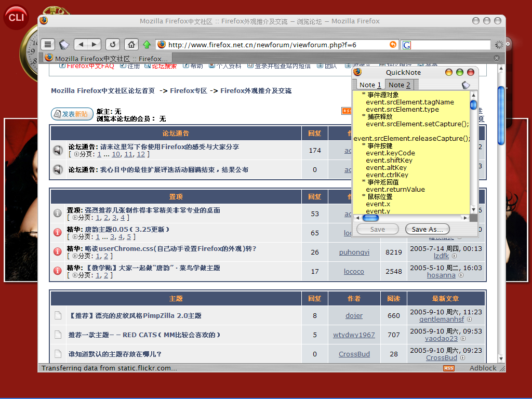Open the Firefox中文FAQ link
The width and height of the screenshot is (532, 399).
pos(90,66)
